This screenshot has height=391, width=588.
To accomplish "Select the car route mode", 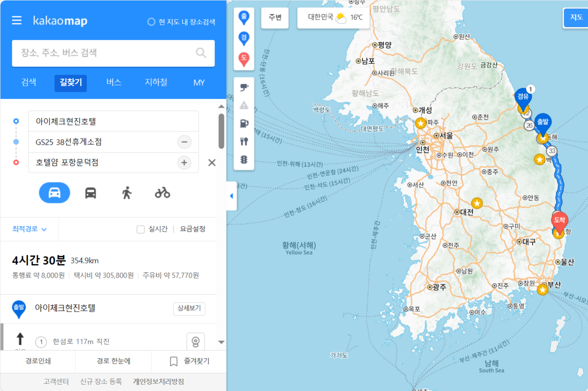I will click(54, 193).
